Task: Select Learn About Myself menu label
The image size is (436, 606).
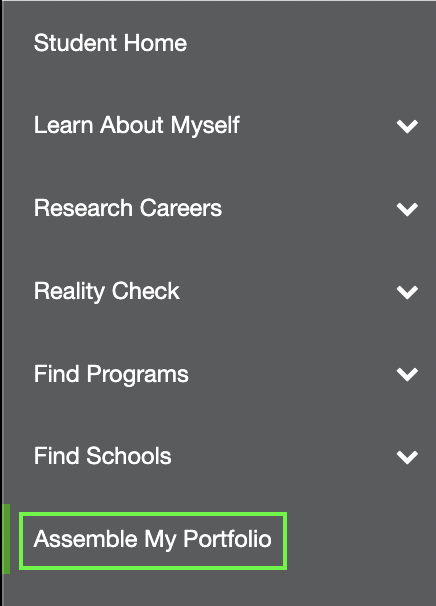Action: click(x=137, y=126)
